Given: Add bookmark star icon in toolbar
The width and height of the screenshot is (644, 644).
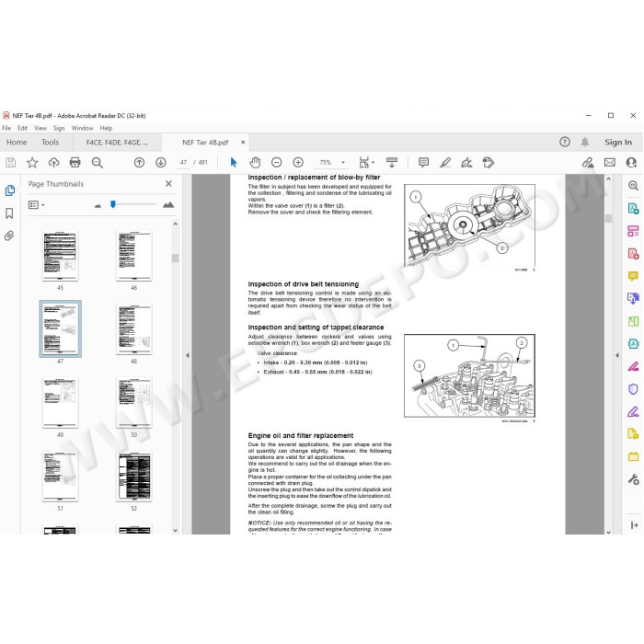Looking at the screenshot, I should (x=32, y=163).
